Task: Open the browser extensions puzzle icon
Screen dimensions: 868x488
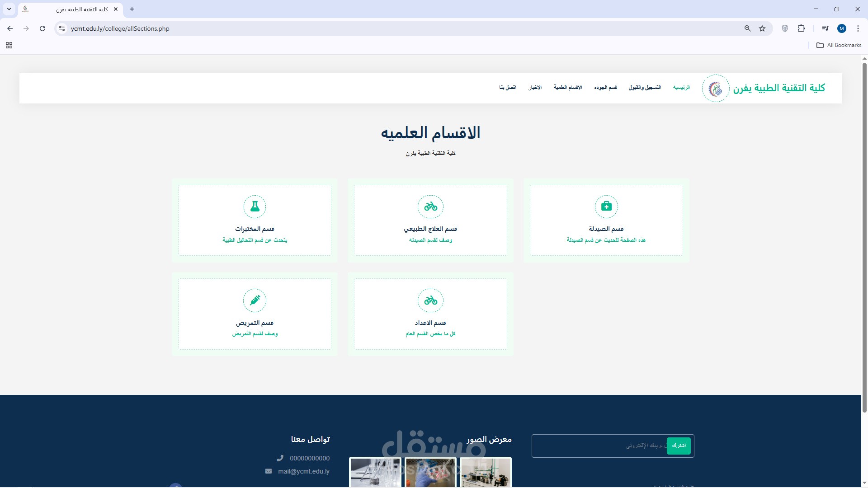Action: point(801,28)
